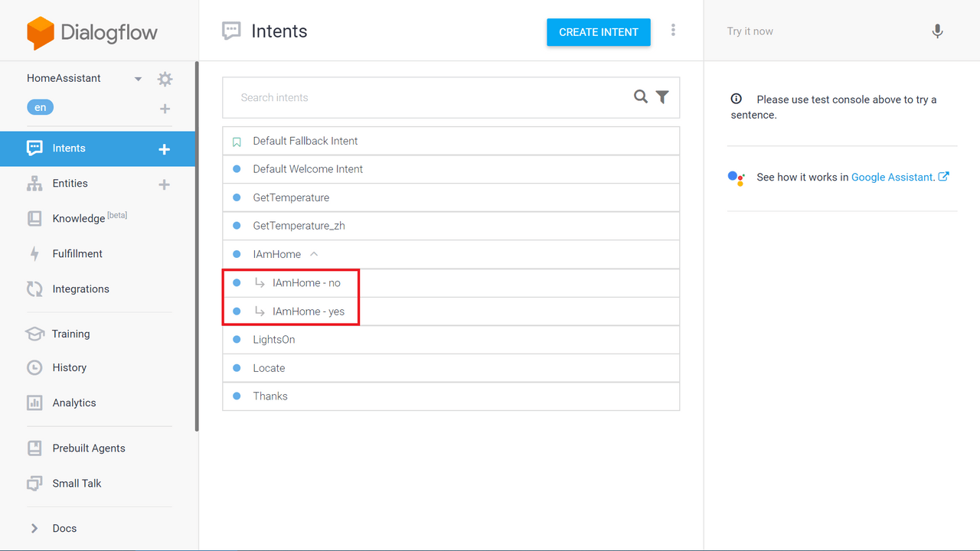
Task: Click the Small Talk chat icon
Action: click(x=34, y=484)
